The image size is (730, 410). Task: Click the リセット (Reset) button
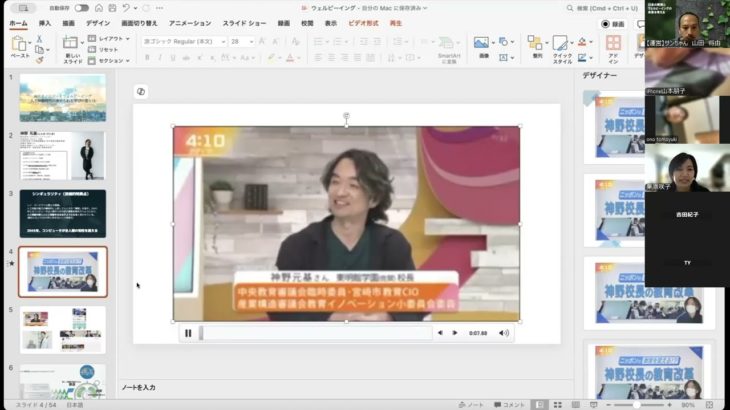103,49
